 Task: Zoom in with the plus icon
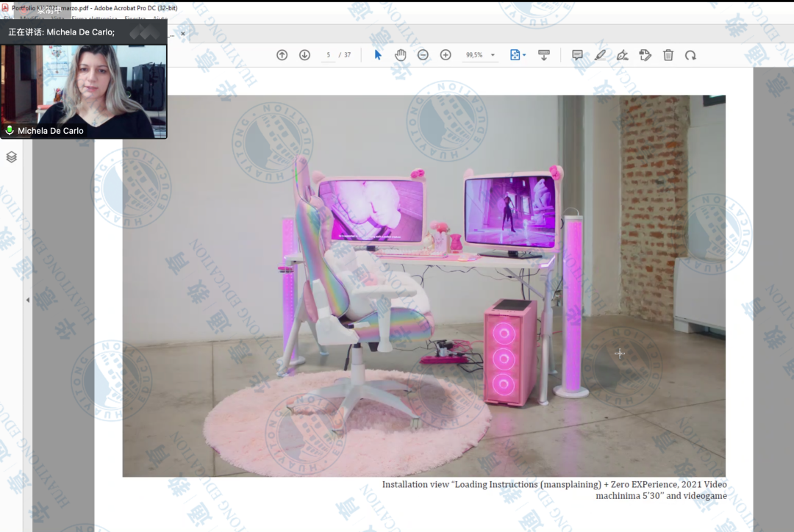(x=445, y=55)
